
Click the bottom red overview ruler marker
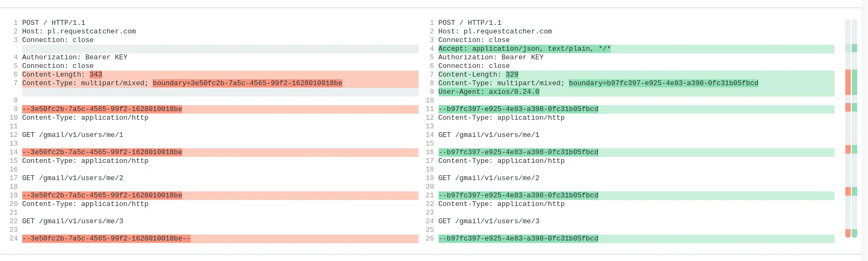(x=848, y=233)
